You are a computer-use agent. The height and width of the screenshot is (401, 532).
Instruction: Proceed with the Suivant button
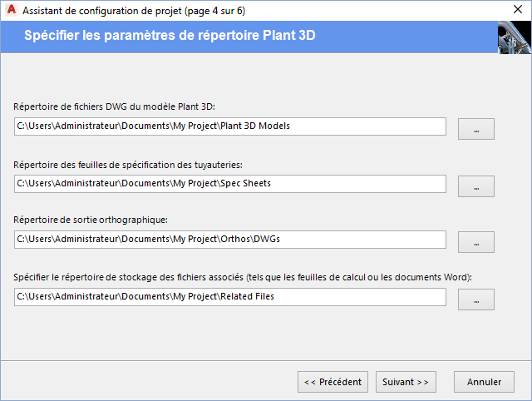pyautogui.click(x=406, y=382)
